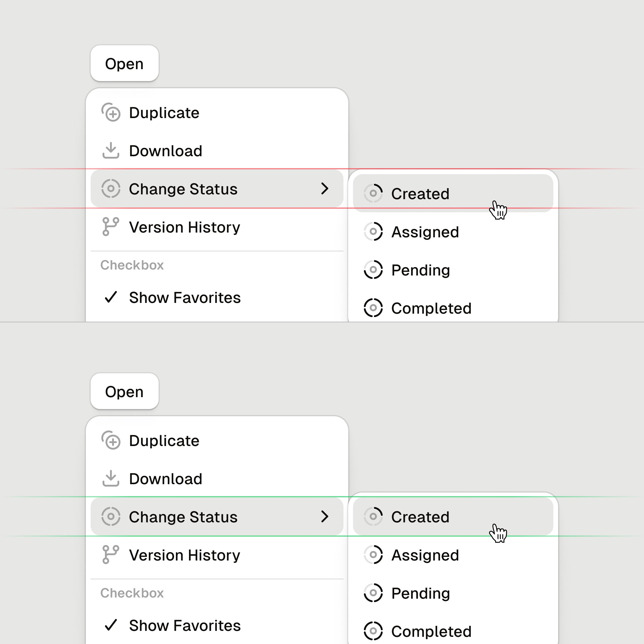Click the Completed status icon in bottom submenu

373,631
